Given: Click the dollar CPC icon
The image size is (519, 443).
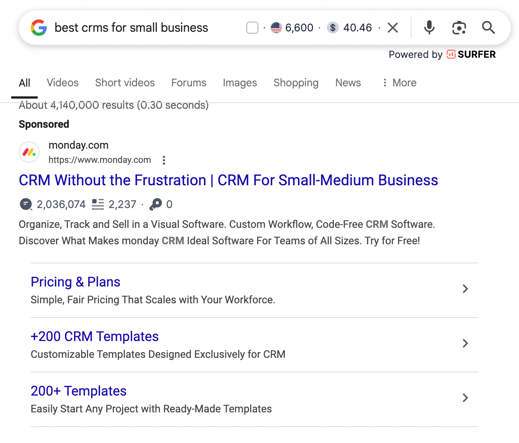Looking at the screenshot, I should (x=333, y=28).
